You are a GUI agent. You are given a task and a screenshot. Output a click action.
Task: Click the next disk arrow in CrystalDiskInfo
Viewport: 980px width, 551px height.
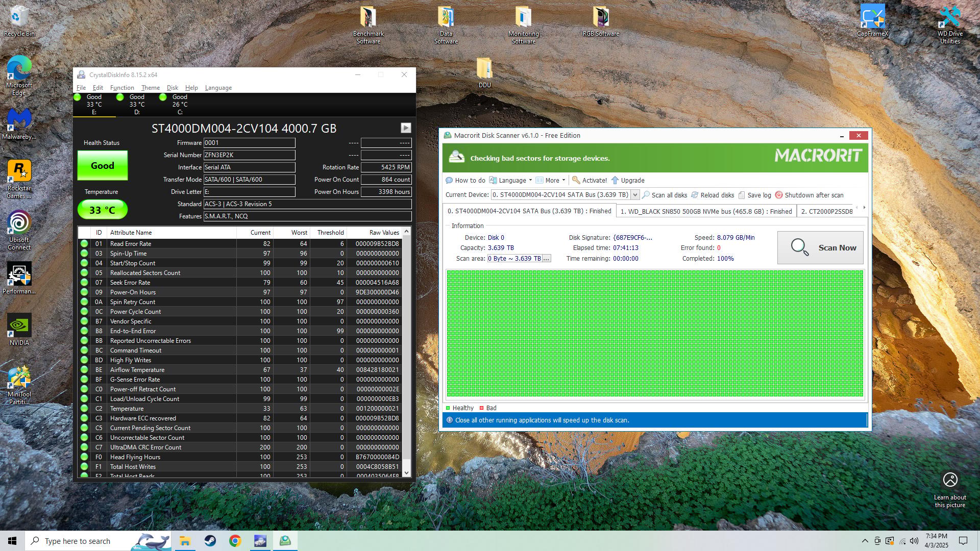(x=406, y=128)
